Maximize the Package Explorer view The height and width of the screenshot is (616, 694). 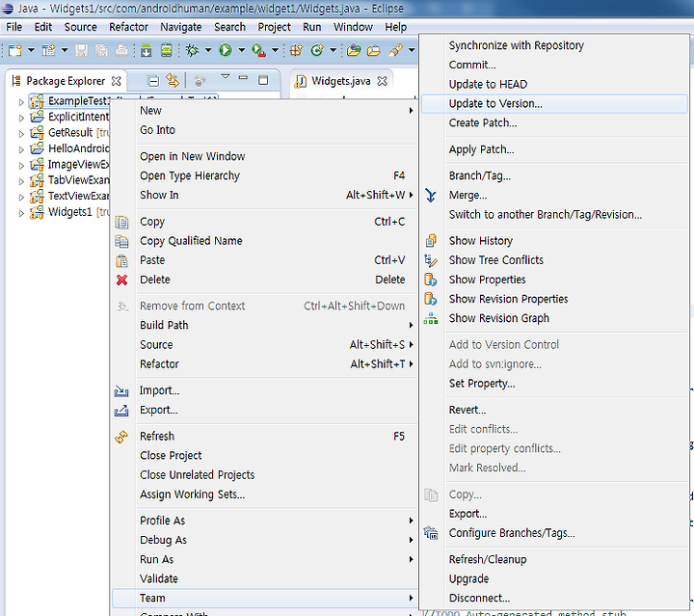(263, 80)
